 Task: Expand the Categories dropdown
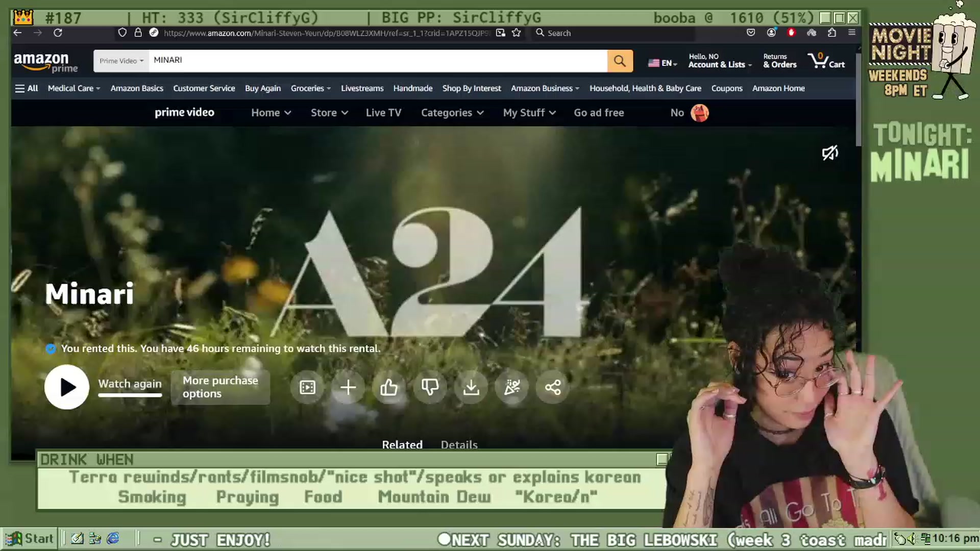click(452, 113)
